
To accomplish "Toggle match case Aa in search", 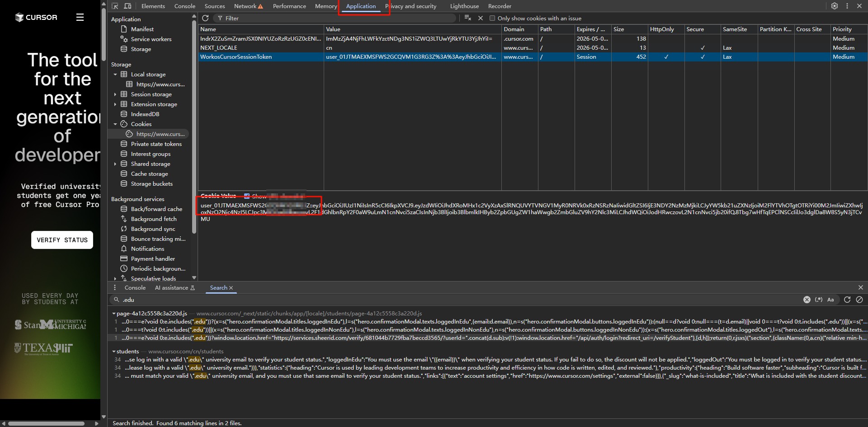I will coord(830,300).
